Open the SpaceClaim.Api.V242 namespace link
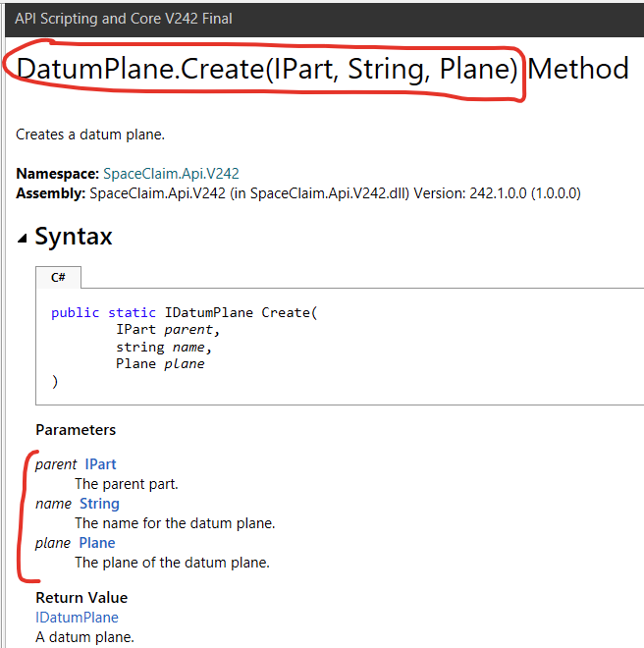 (171, 174)
